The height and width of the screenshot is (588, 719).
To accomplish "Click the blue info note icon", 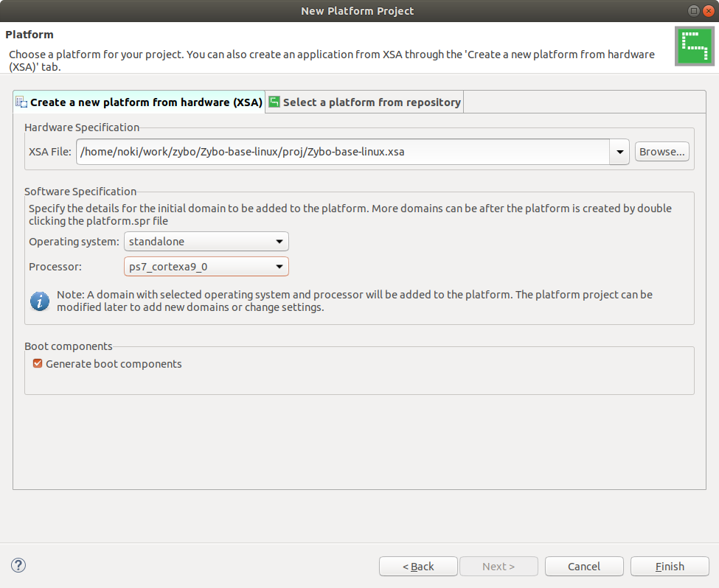I will [40, 301].
